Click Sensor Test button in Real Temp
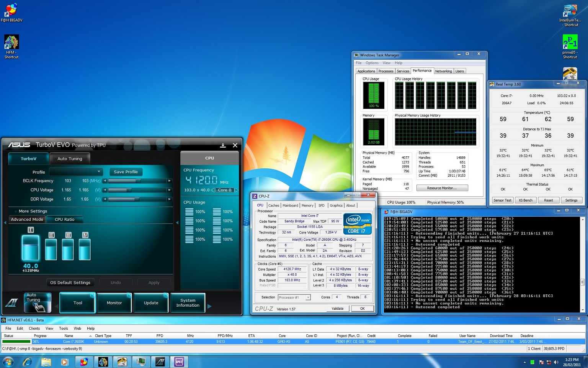 pos(502,200)
